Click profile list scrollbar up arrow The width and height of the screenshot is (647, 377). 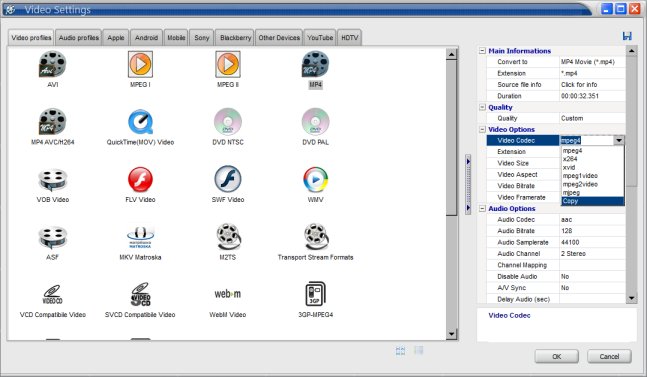point(452,54)
